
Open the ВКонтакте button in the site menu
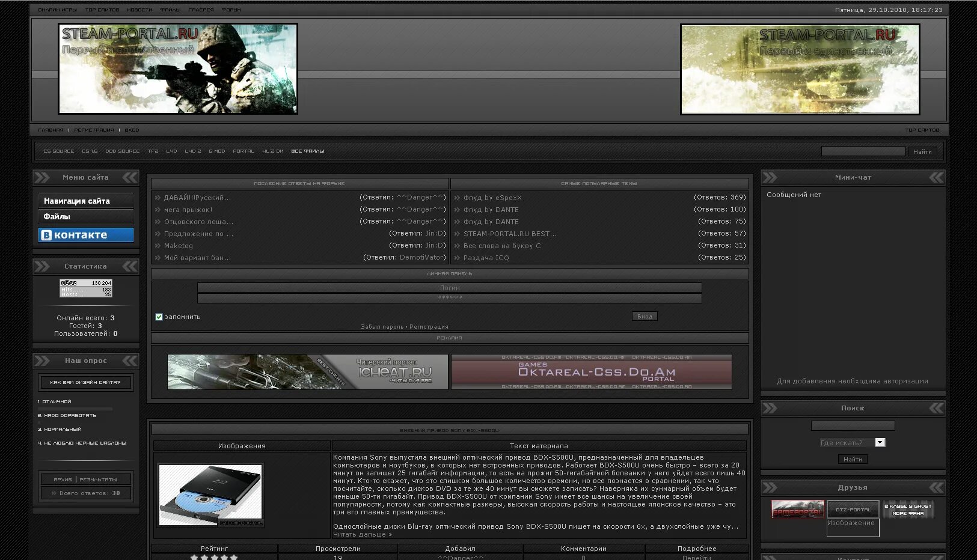86,235
